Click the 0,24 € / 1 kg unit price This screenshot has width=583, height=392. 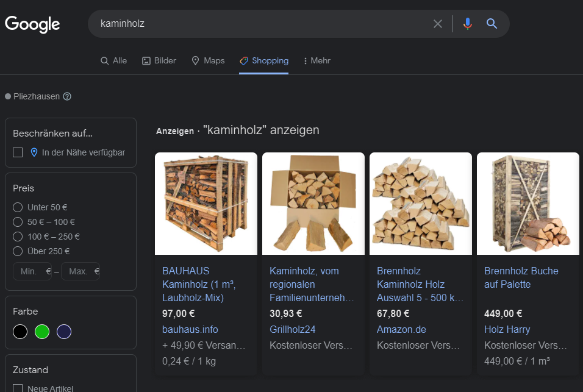tap(189, 361)
